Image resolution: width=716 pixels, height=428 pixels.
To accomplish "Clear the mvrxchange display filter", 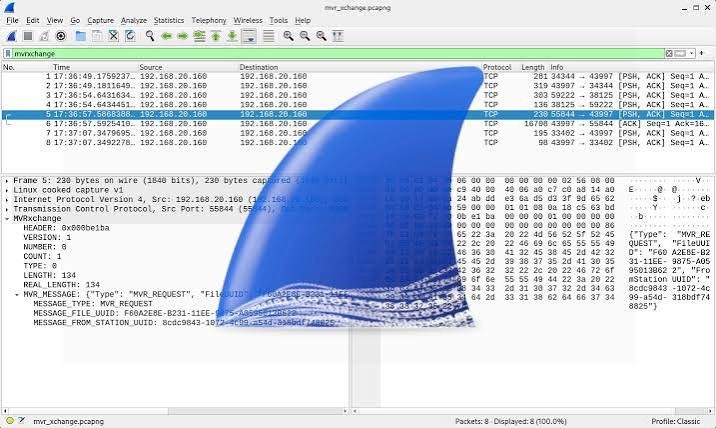I will click(669, 53).
